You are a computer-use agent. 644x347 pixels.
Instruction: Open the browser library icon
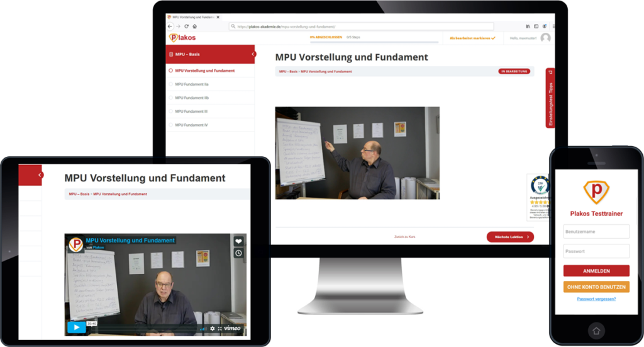pos(528,26)
